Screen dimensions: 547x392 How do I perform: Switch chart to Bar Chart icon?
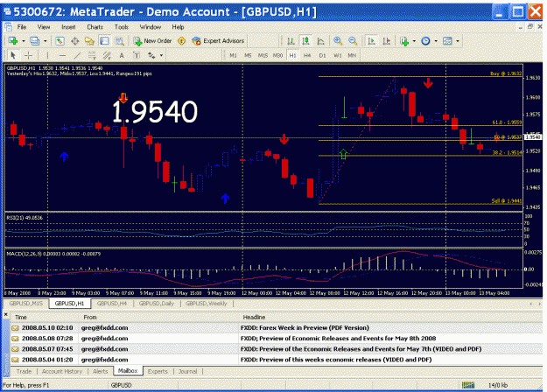point(291,41)
